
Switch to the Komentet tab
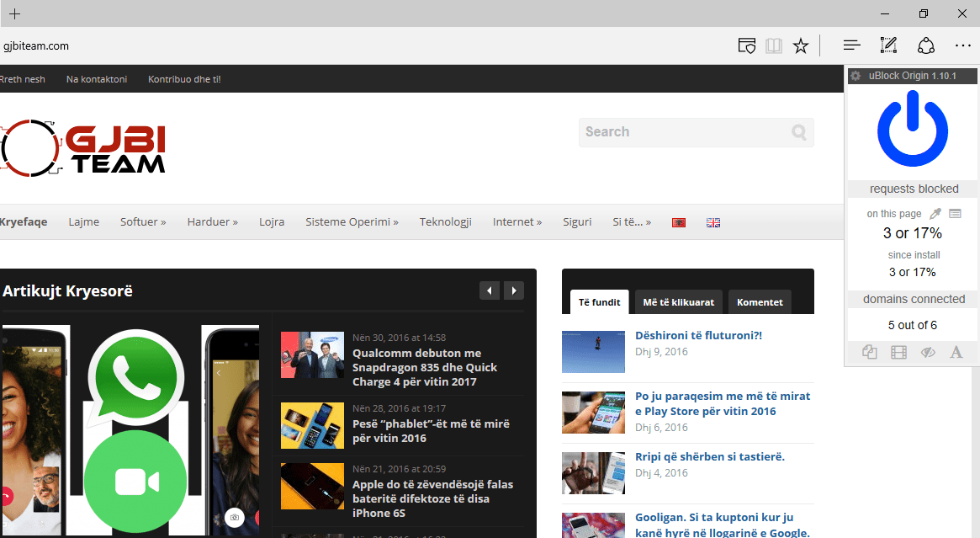click(759, 301)
